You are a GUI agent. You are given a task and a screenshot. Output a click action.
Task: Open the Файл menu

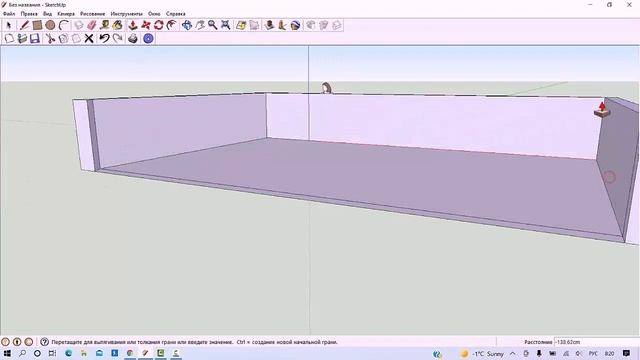pos(9,13)
